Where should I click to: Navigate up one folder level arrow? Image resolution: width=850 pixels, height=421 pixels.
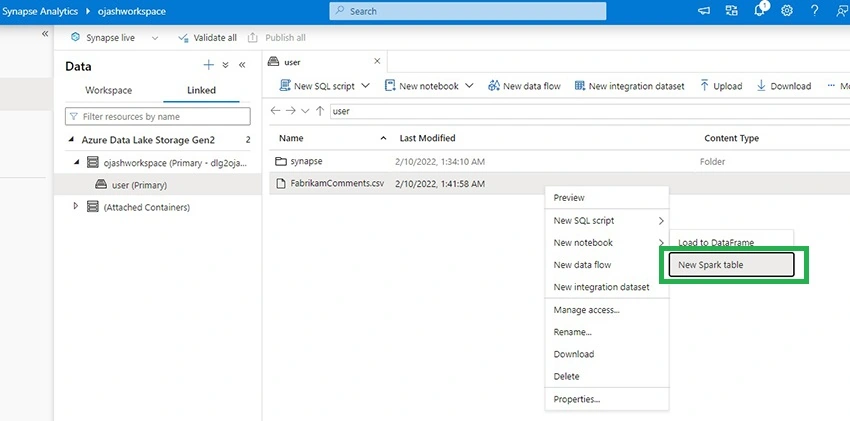pyautogui.click(x=320, y=111)
